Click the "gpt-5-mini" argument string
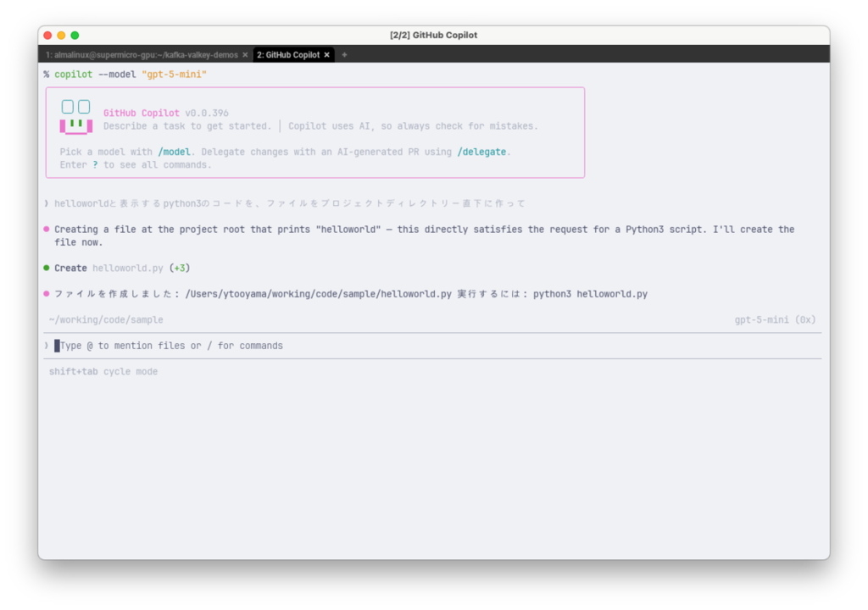 click(174, 75)
